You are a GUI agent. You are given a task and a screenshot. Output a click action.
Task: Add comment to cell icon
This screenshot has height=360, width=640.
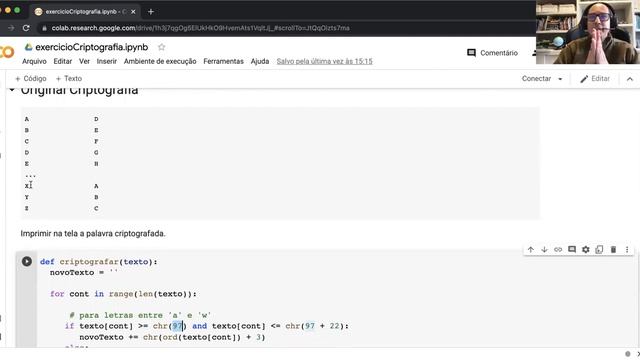tap(572, 249)
